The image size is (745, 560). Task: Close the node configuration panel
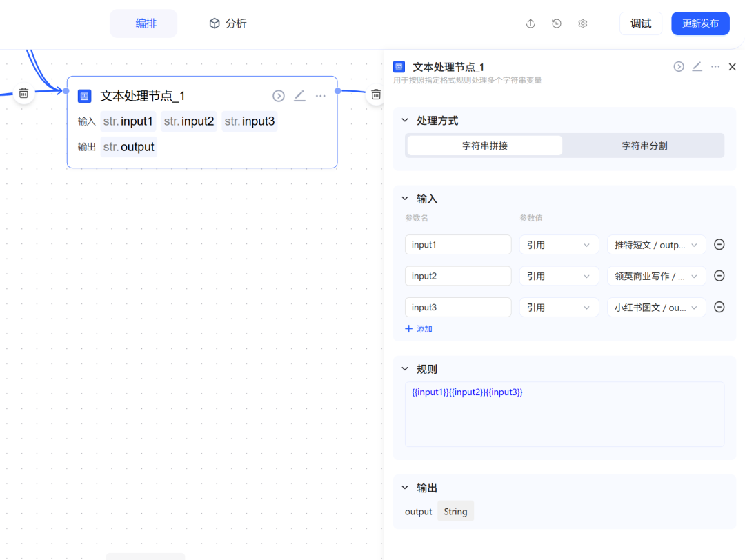coord(732,67)
